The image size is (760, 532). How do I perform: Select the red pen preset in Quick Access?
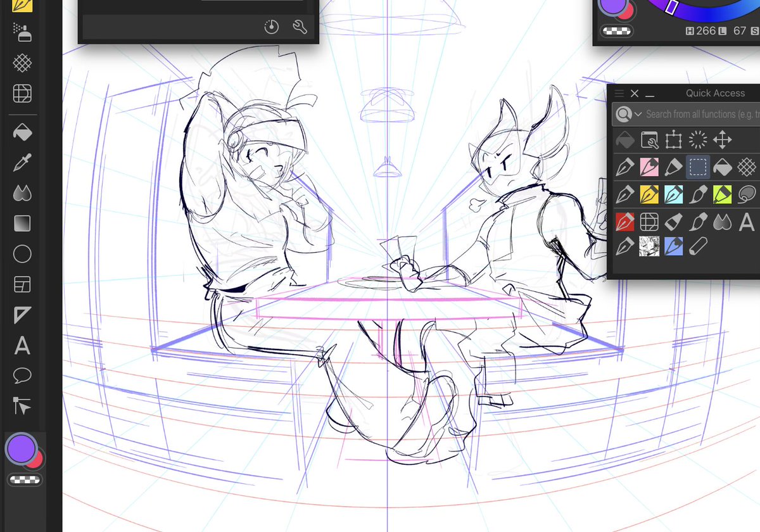pyautogui.click(x=626, y=221)
